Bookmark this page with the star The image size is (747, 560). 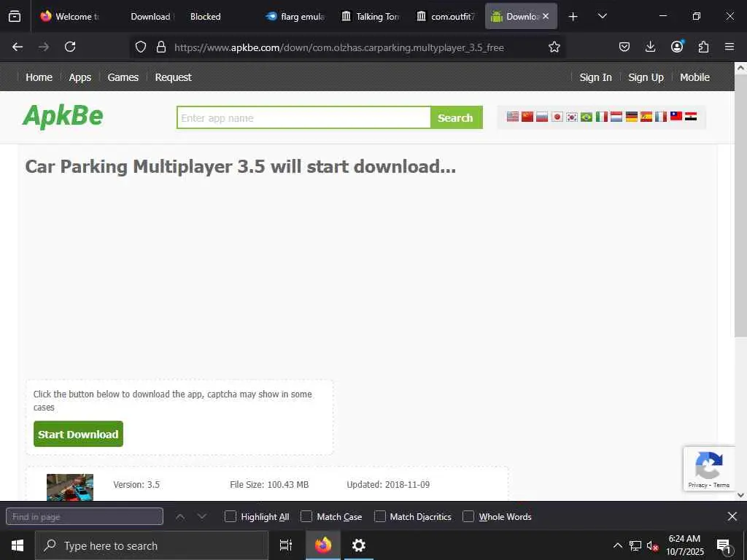554,47
